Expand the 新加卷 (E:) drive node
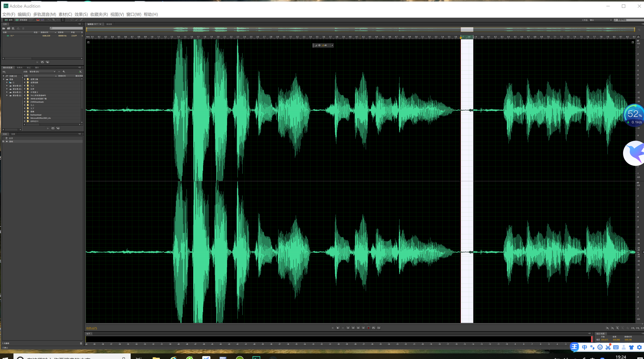 [7, 89]
